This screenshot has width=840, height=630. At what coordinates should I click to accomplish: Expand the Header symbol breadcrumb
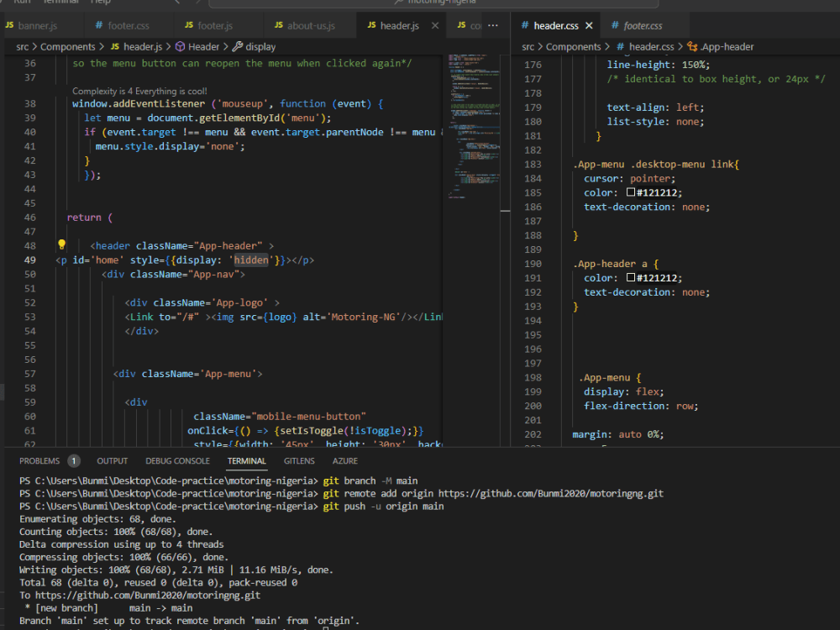(x=197, y=46)
